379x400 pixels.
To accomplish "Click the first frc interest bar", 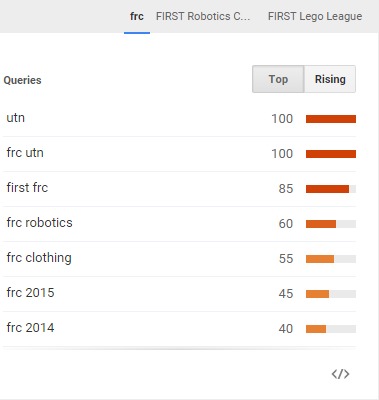I will 331,189.
